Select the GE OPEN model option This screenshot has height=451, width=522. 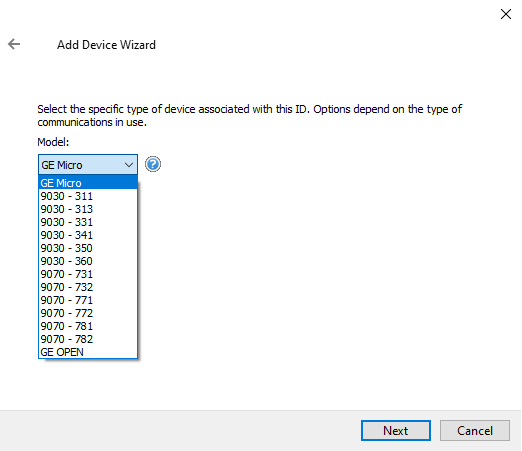pyautogui.click(x=88, y=352)
